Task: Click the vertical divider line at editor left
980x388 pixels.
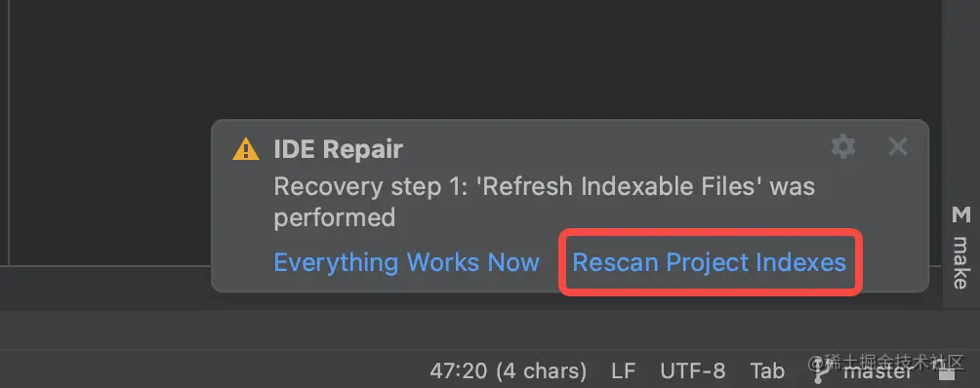Action: (x=8, y=131)
